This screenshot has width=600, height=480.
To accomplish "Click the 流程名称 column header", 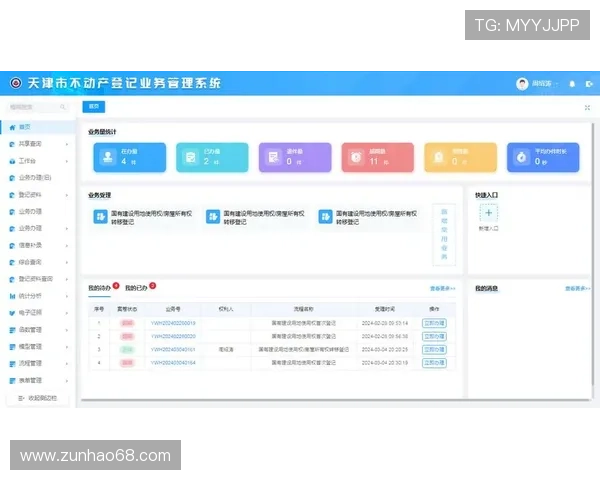I will [303, 309].
